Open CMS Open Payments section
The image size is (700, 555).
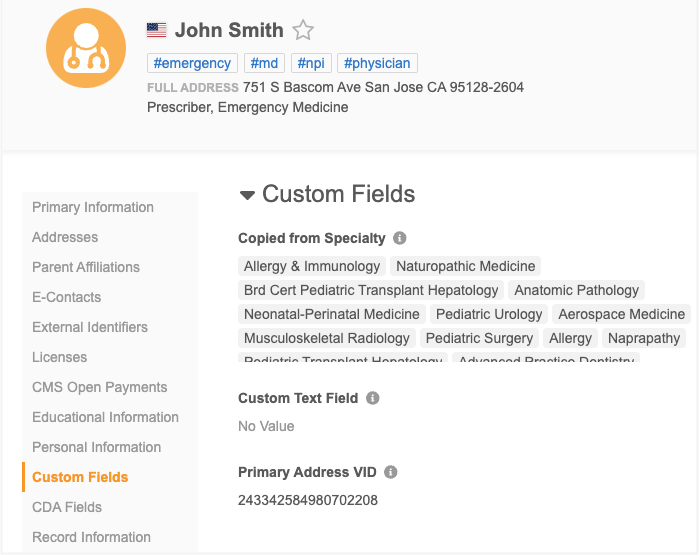click(100, 387)
